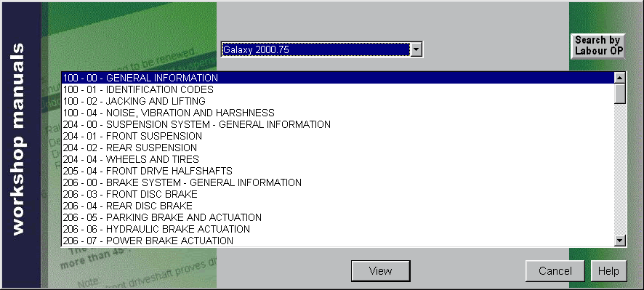Viewport: 644px width, 290px height.
Task: Select 206 - 06 - HYDRAULIC BRAKE ACTUATION
Action: tap(337, 229)
